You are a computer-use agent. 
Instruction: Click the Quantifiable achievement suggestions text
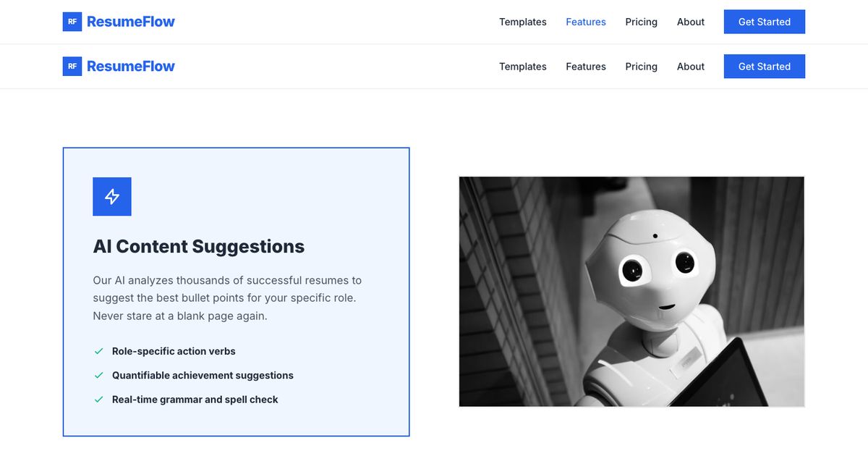203,375
